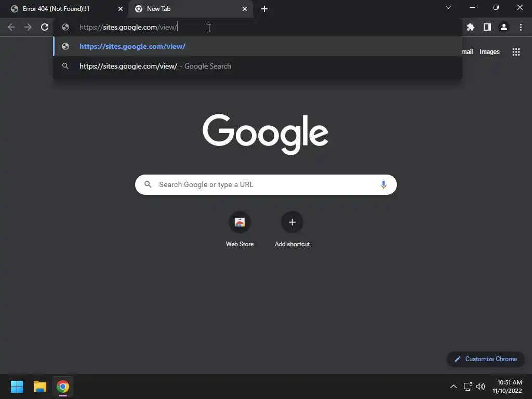Image resolution: width=532 pixels, height=399 pixels.
Task: Select the New Tab tab
Action: point(191,9)
